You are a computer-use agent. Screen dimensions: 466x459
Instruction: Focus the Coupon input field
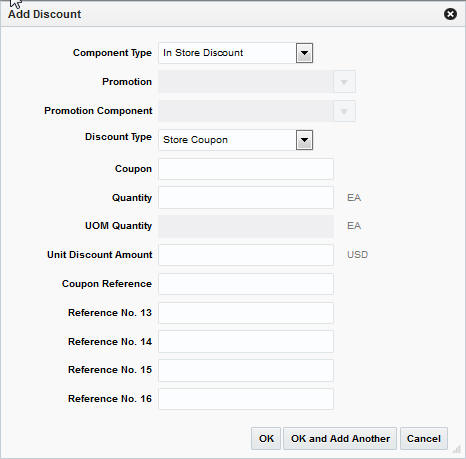(246, 169)
